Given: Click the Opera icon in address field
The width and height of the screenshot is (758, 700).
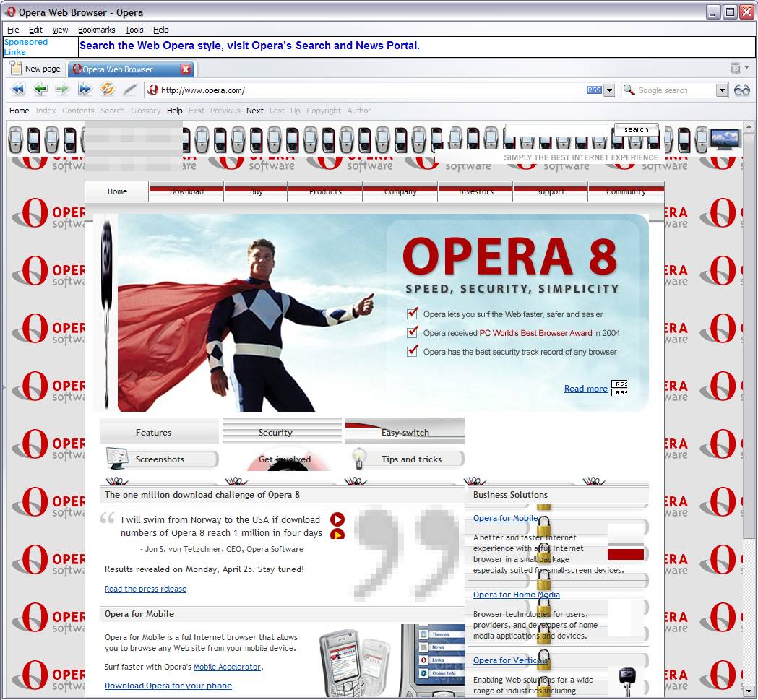Looking at the screenshot, I should pos(152,90).
